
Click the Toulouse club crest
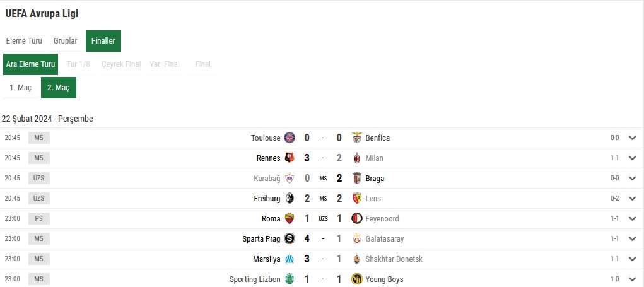pyautogui.click(x=290, y=138)
